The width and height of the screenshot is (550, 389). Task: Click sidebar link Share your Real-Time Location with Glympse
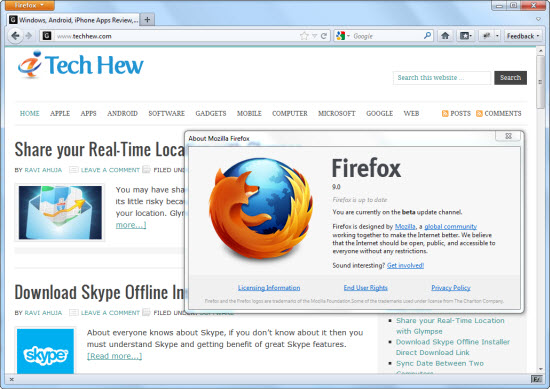tap(450, 326)
